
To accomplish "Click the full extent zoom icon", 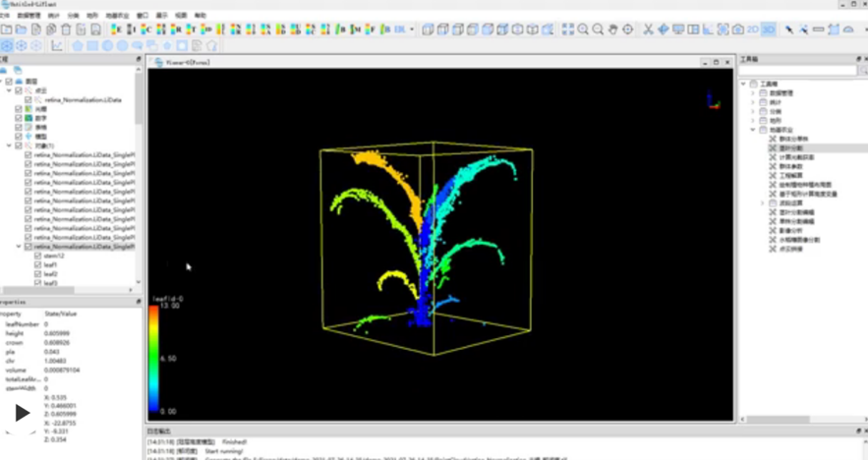I will [x=568, y=29].
